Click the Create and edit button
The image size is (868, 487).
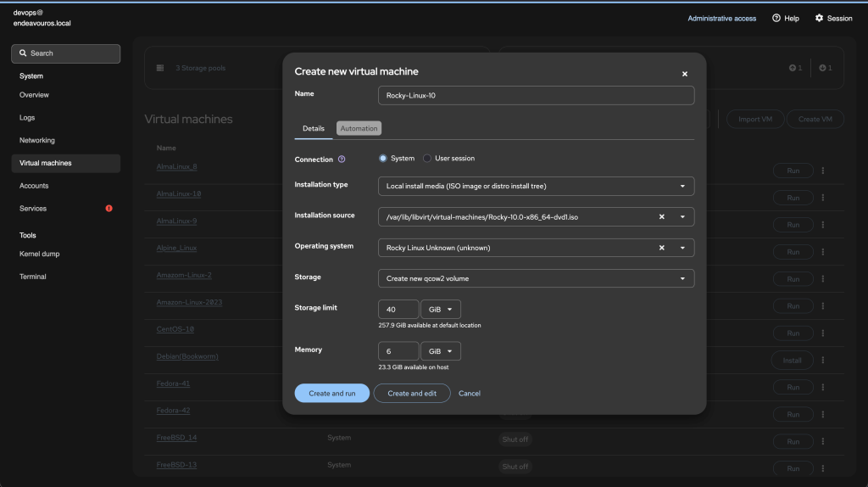(x=412, y=394)
